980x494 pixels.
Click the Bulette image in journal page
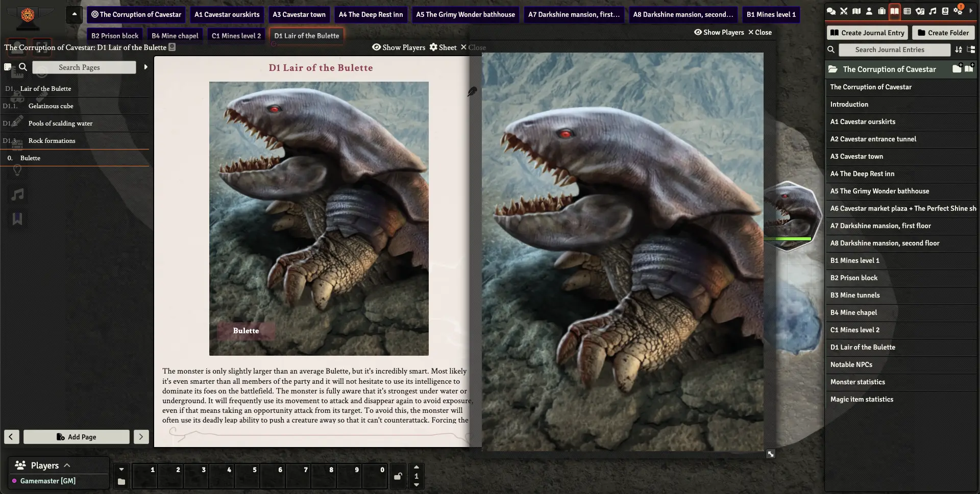click(x=318, y=218)
